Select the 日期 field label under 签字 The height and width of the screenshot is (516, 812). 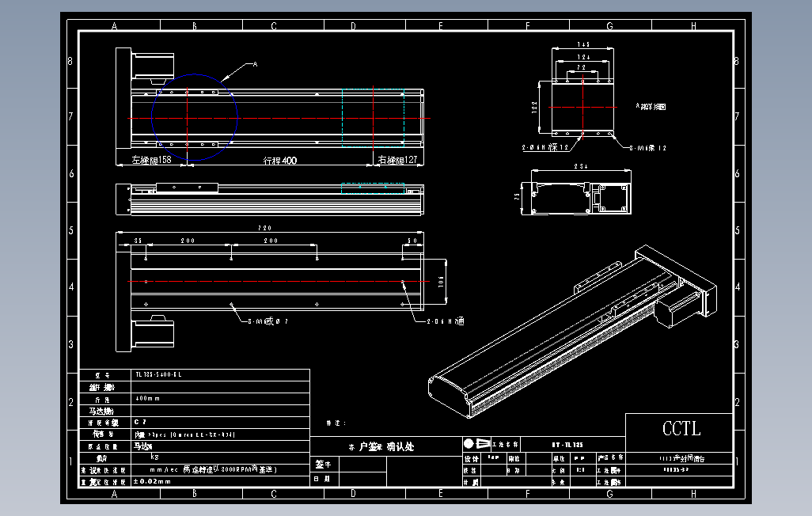(321, 480)
